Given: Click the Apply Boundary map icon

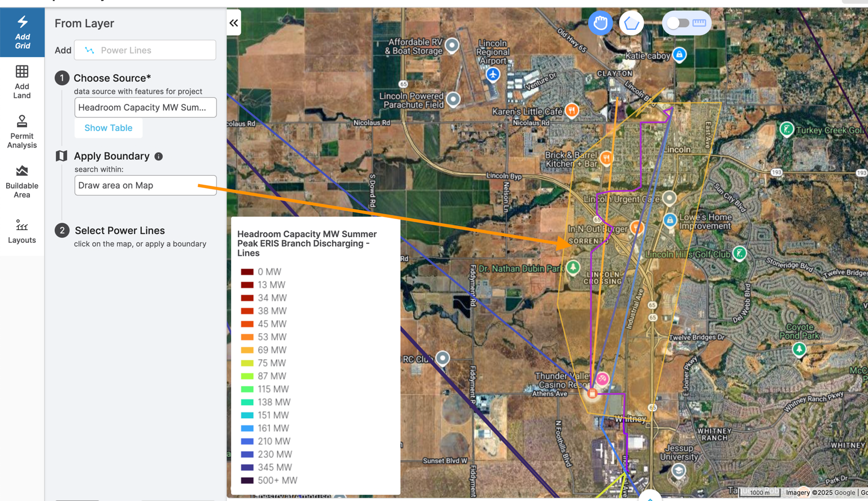Looking at the screenshot, I should tap(61, 156).
